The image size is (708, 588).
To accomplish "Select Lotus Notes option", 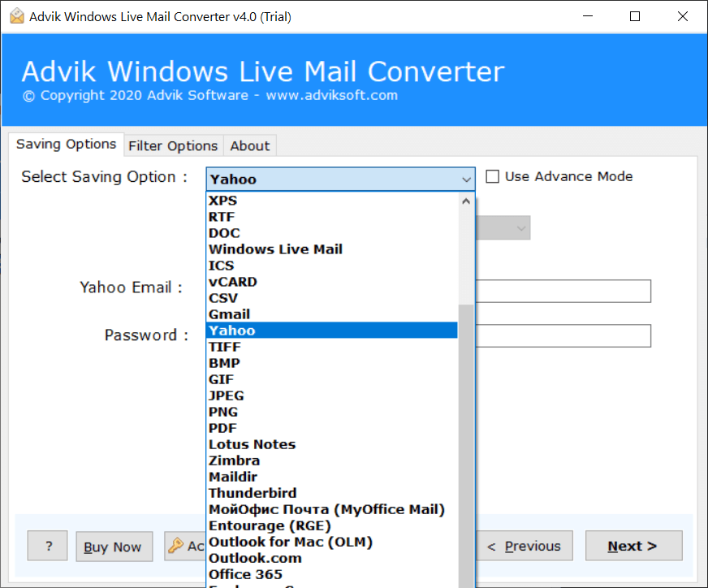I will [332, 444].
